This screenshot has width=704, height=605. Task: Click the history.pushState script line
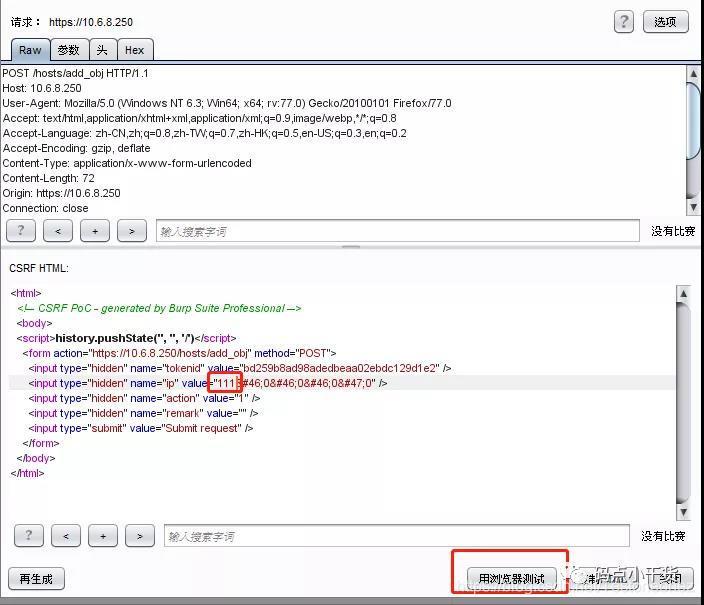pos(126,338)
